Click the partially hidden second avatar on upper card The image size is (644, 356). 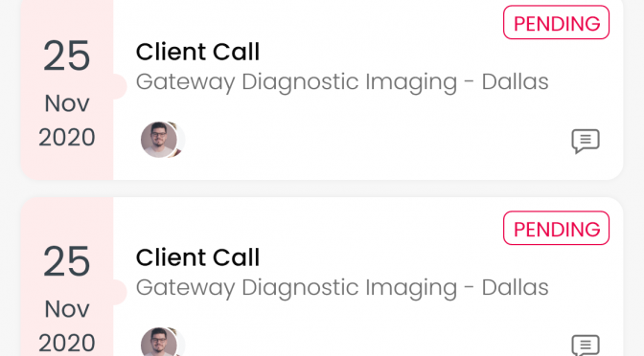click(x=181, y=140)
